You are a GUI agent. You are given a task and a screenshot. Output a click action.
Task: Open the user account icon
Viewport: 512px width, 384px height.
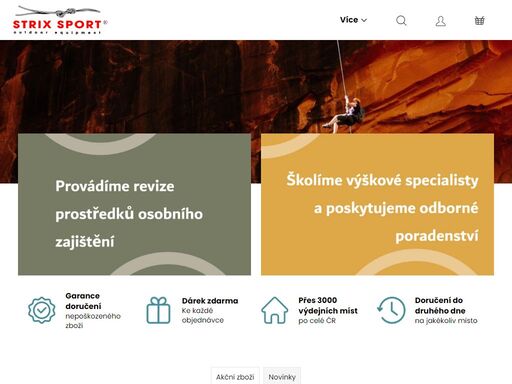tap(441, 21)
